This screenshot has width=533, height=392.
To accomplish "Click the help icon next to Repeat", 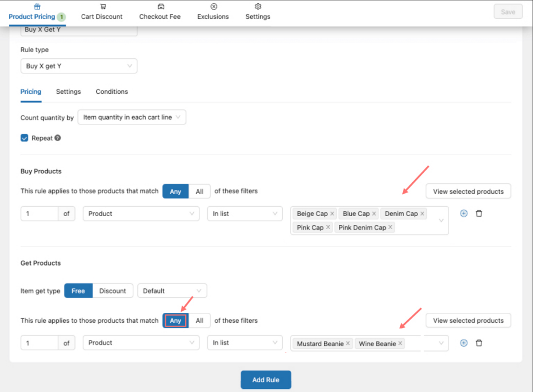I will [58, 138].
